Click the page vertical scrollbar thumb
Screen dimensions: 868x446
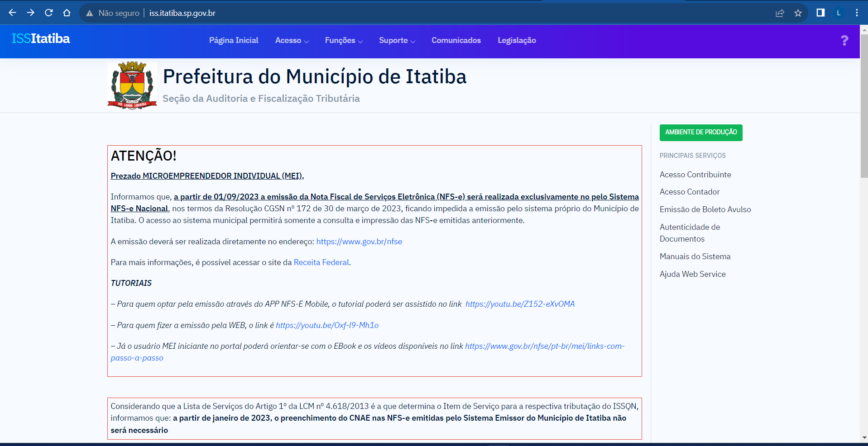tap(864, 106)
